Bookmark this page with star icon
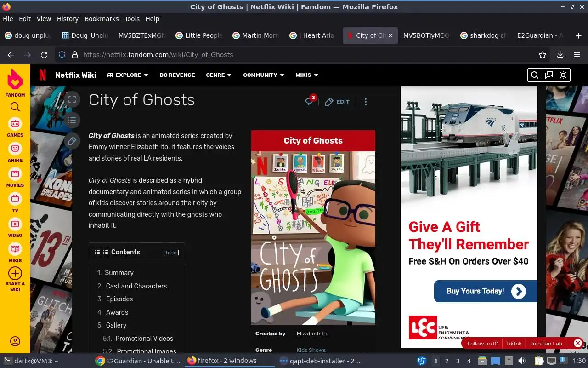This screenshot has width=588, height=368. pyautogui.click(x=543, y=55)
